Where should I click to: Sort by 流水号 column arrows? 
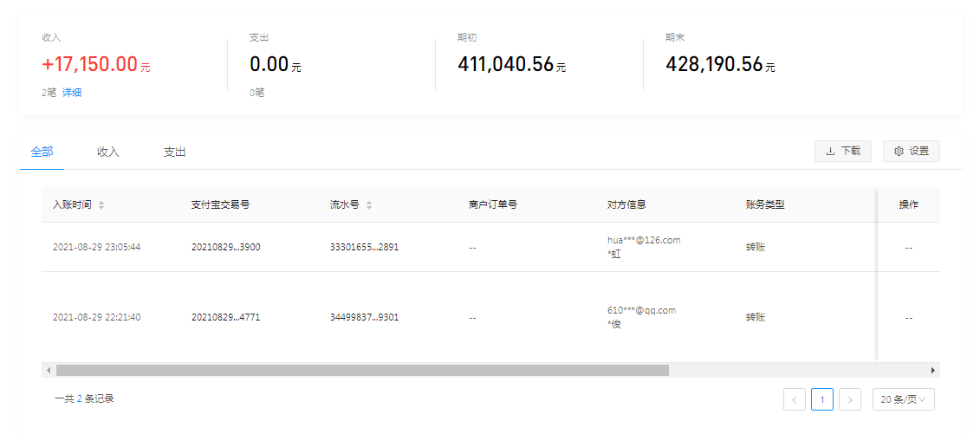click(x=369, y=205)
